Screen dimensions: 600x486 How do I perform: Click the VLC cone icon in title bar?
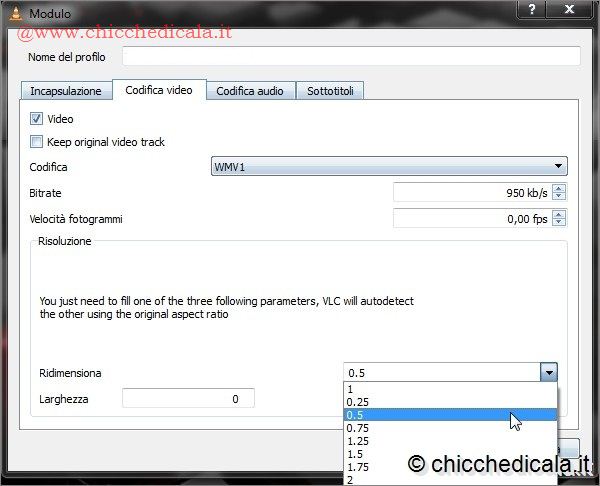click(14, 13)
